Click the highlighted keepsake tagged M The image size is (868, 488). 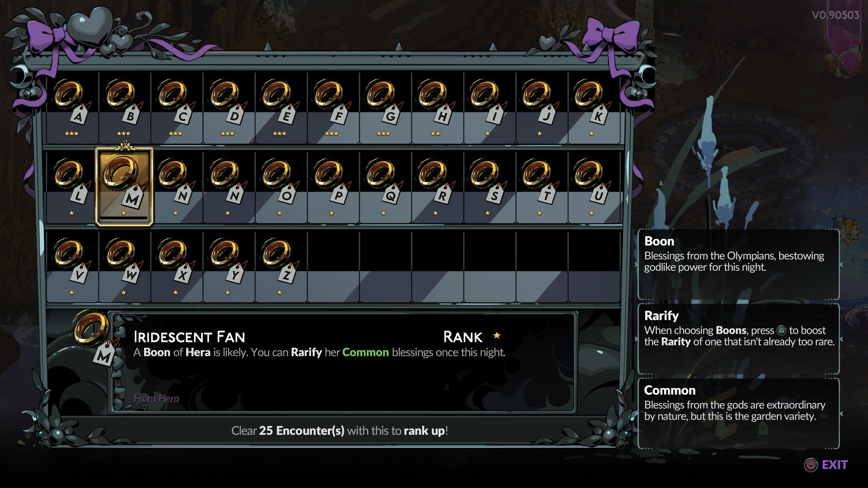click(x=124, y=187)
